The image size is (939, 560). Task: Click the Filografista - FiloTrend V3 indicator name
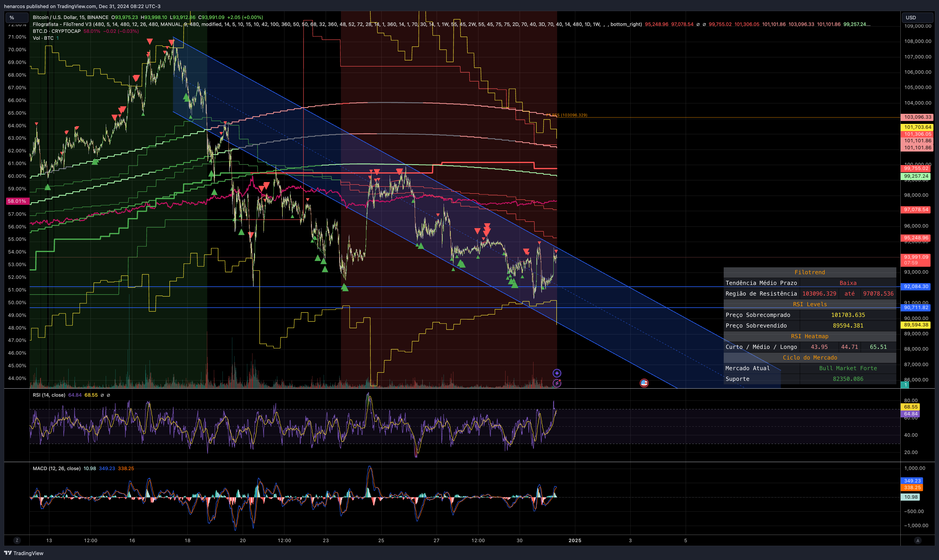pos(62,24)
